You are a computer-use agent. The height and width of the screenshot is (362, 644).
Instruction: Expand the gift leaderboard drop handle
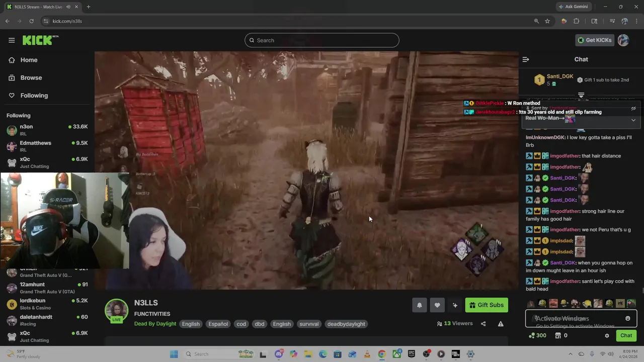[x=581, y=95]
